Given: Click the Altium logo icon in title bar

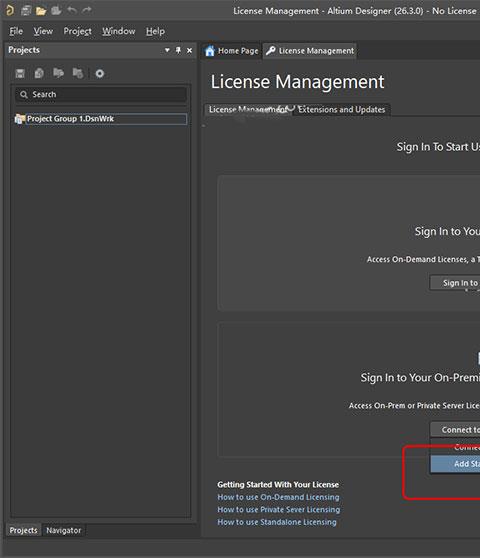Looking at the screenshot, I should pos(10,10).
